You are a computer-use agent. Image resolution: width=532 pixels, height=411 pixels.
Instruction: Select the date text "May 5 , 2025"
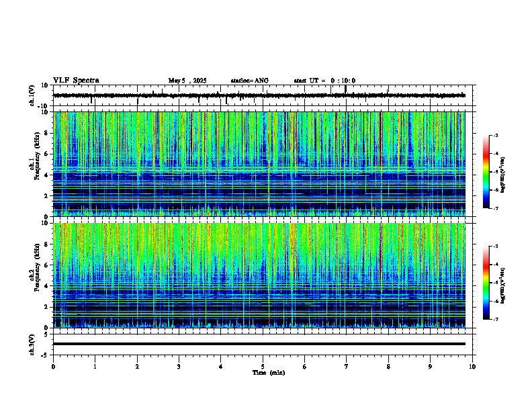(187, 81)
